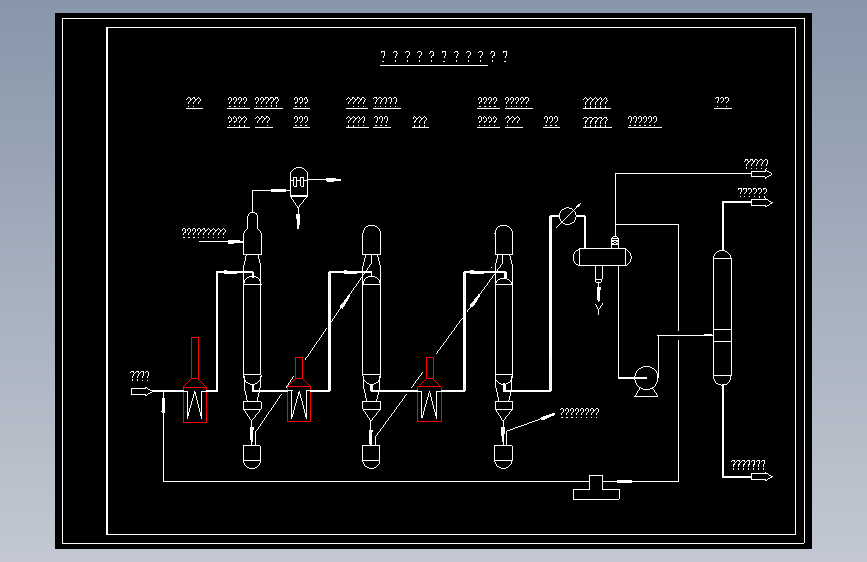The image size is (867, 562).
Task: Select the first reactor column body
Action: 252,330
